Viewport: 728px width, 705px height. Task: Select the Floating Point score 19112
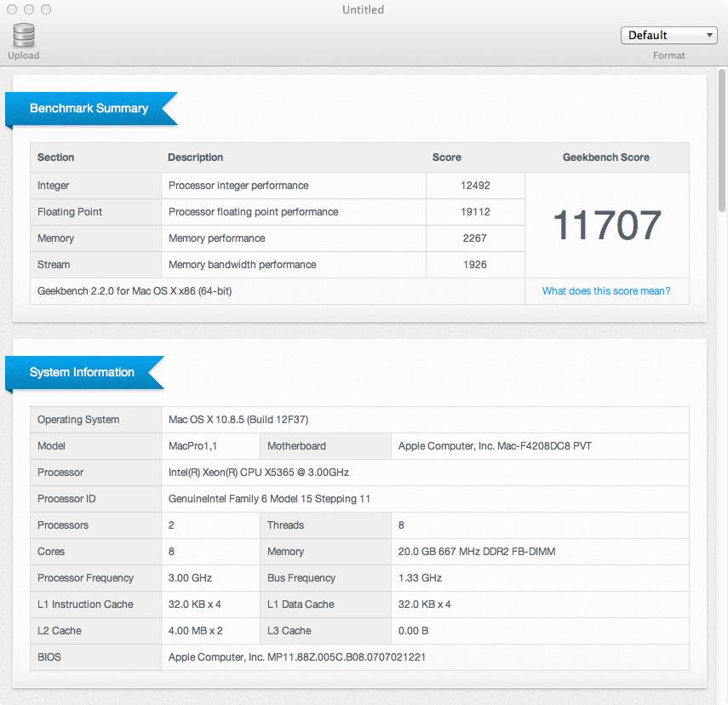coord(475,212)
